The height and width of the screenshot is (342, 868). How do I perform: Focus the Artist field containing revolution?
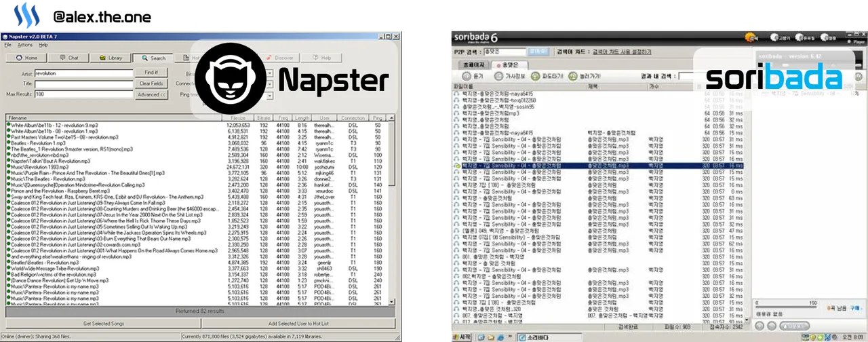pyautogui.click(x=83, y=73)
